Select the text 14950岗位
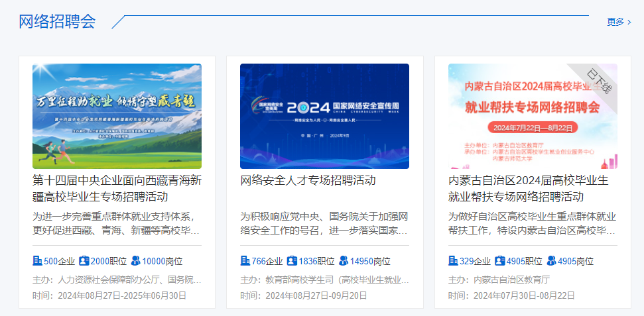This screenshot has height=316, width=644. 370,261
